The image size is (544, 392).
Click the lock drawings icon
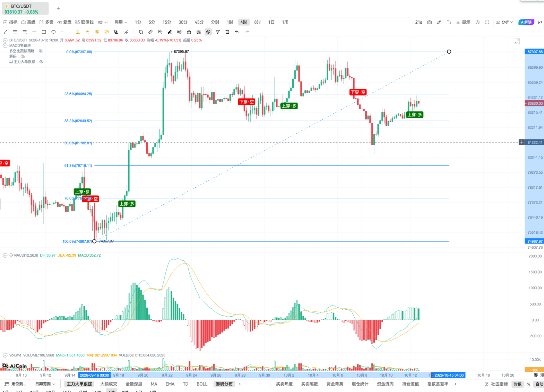click(189, 32)
